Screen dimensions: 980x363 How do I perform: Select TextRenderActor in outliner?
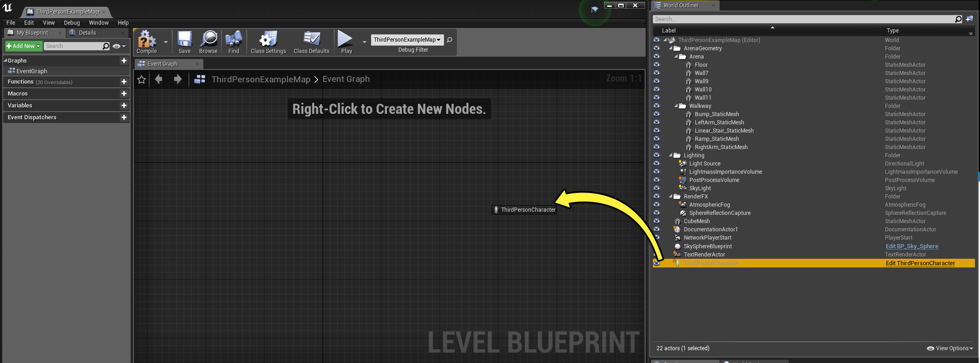[704, 255]
